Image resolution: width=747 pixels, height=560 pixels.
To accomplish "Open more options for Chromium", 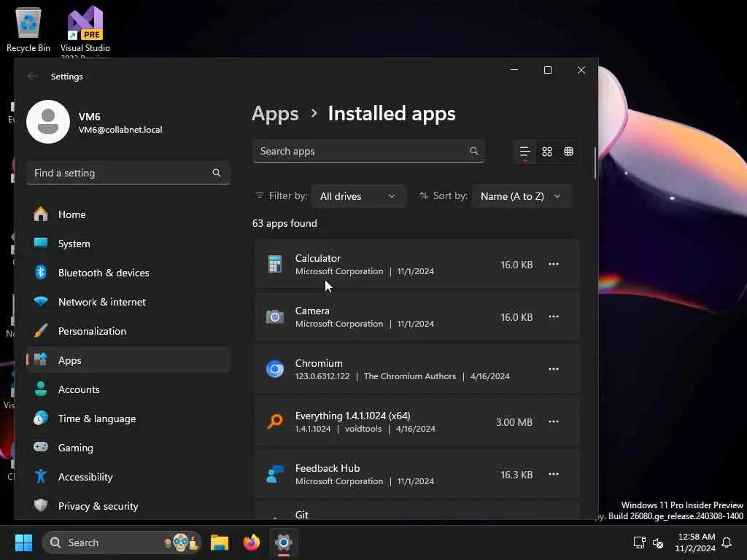I will [553, 369].
